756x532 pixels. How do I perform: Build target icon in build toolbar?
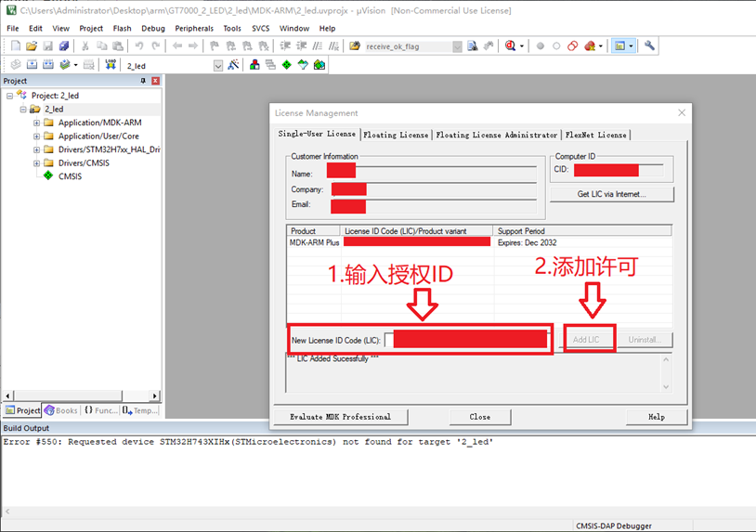pyautogui.click(x=32, y=65)
